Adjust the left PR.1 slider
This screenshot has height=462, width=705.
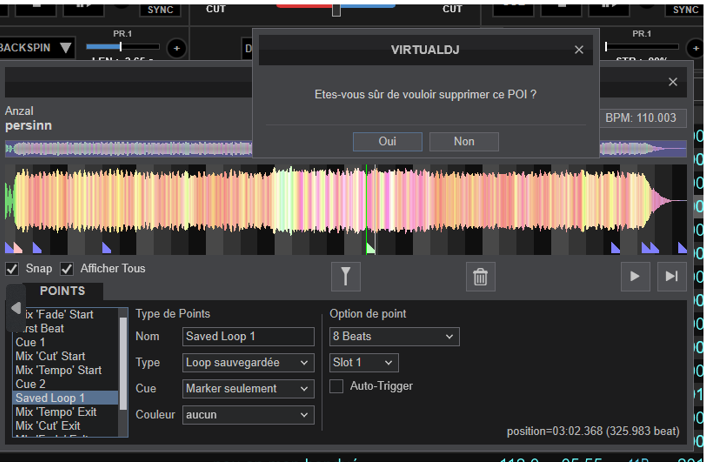(122, 47)
